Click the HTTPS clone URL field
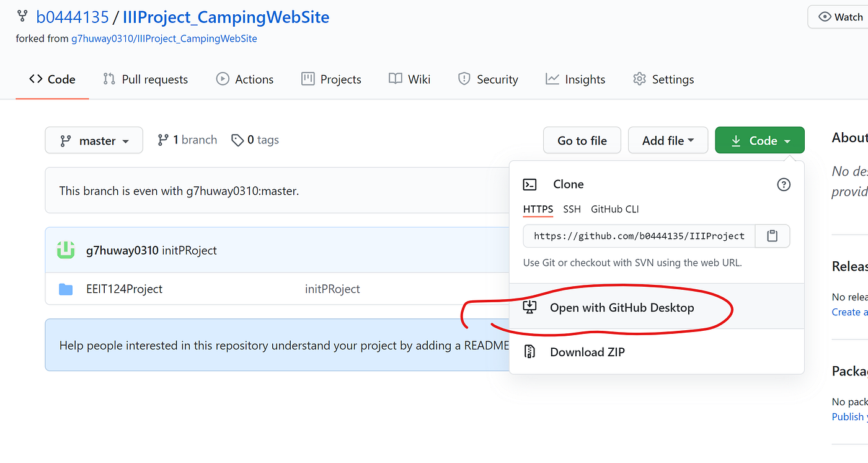 click(x=639, y=236)
